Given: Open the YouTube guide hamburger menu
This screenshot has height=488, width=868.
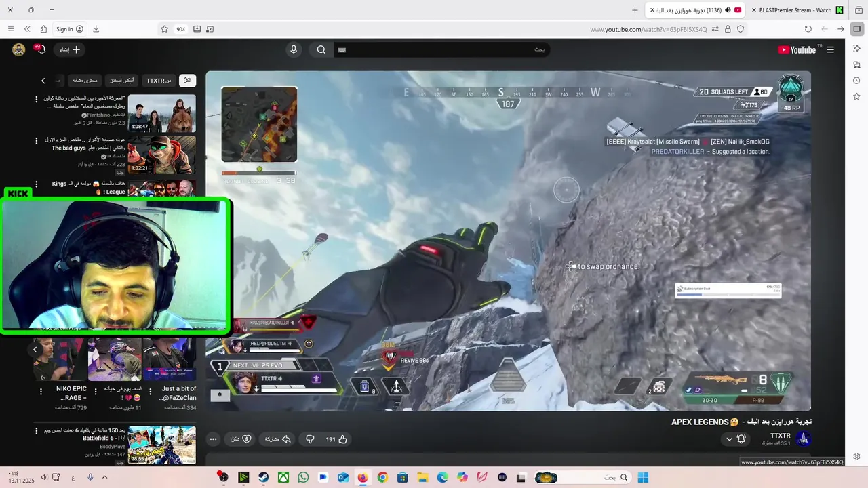Looking at the screenshot, I should 830,49.
